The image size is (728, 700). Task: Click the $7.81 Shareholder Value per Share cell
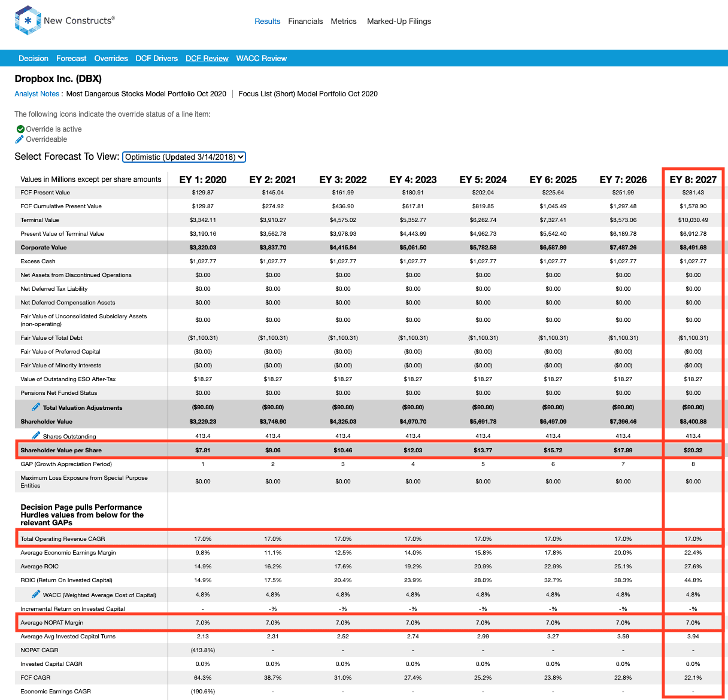pos(203,451)
